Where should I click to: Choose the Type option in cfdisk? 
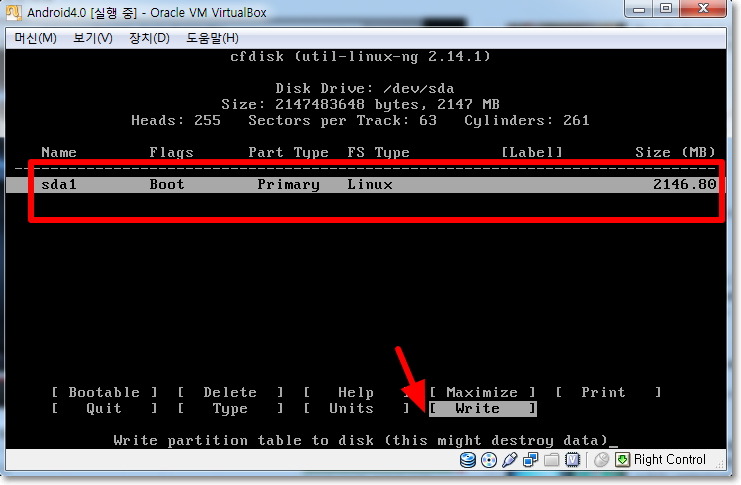click(x=230, y=408)
